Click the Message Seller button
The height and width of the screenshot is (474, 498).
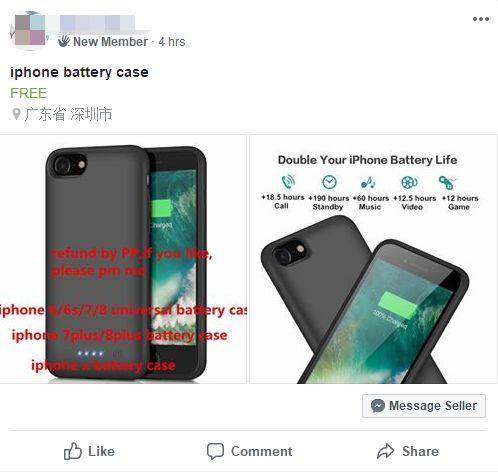(424, 406)
